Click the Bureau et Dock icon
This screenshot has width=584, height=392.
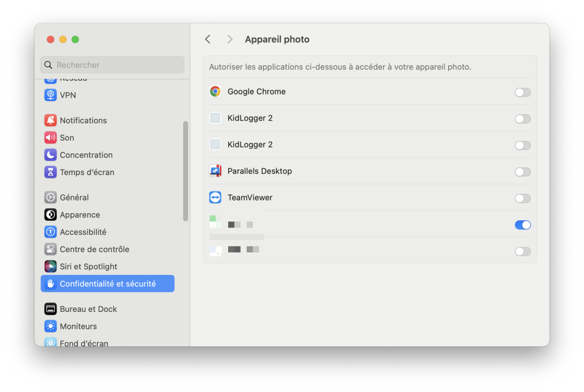[x=50, y=309]
